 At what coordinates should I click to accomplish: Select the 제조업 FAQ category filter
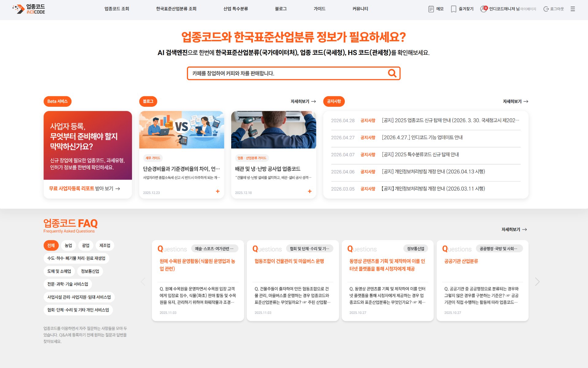(105, 245)
